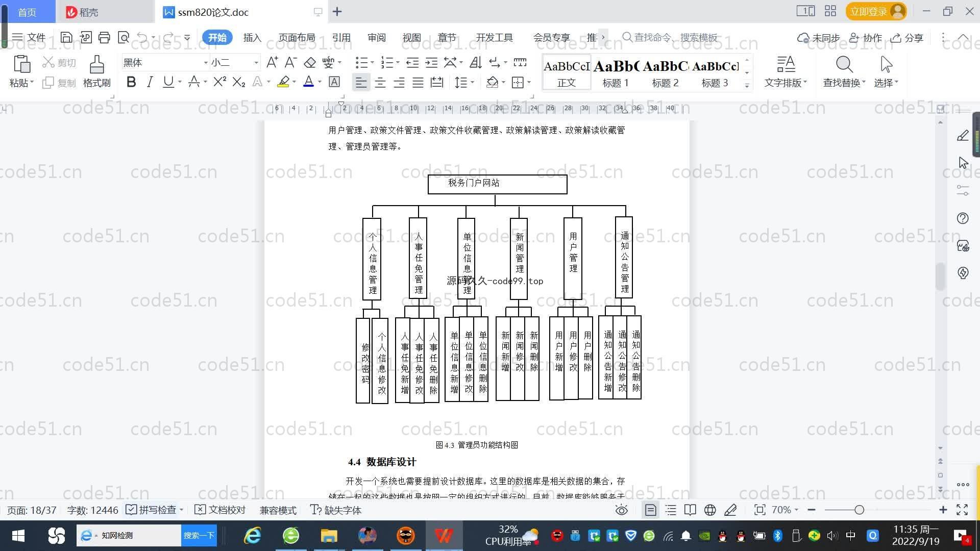This screenshot has height=551, width=980.
Task: Click the Save icon in quick toolbar
Action: (x=66, y=37)
